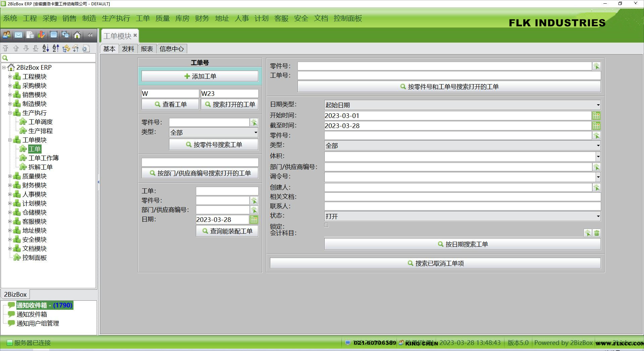Open calendar picker for 开始时间
644x351 pixels.
point(596,116)
